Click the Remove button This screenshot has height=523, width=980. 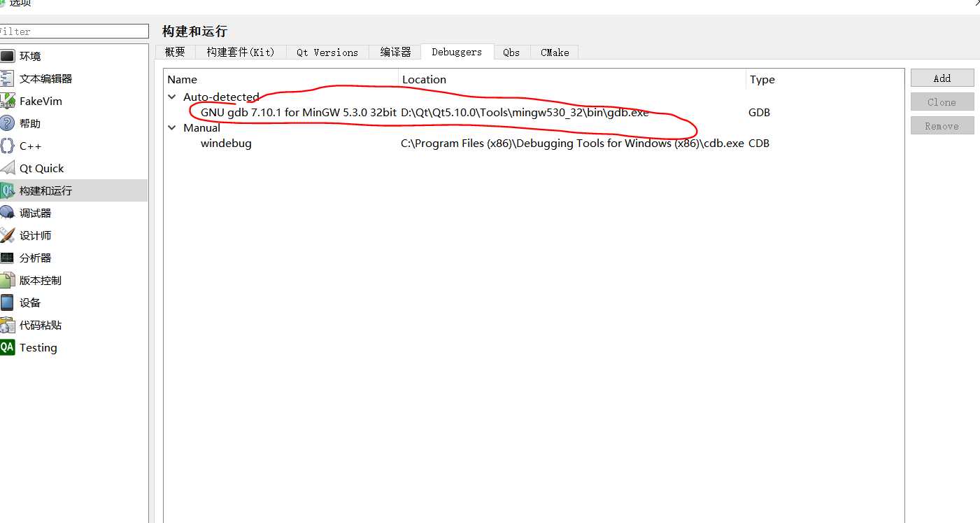coord(942,125)
